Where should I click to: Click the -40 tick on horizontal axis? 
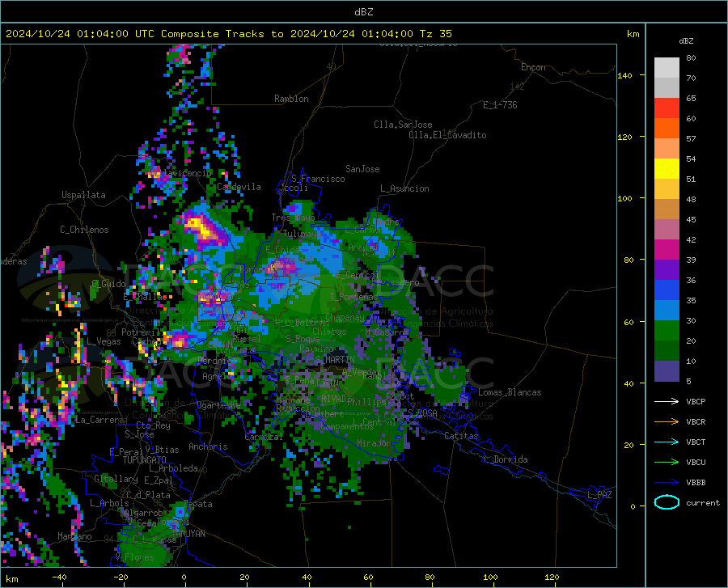tap(59, 577)
